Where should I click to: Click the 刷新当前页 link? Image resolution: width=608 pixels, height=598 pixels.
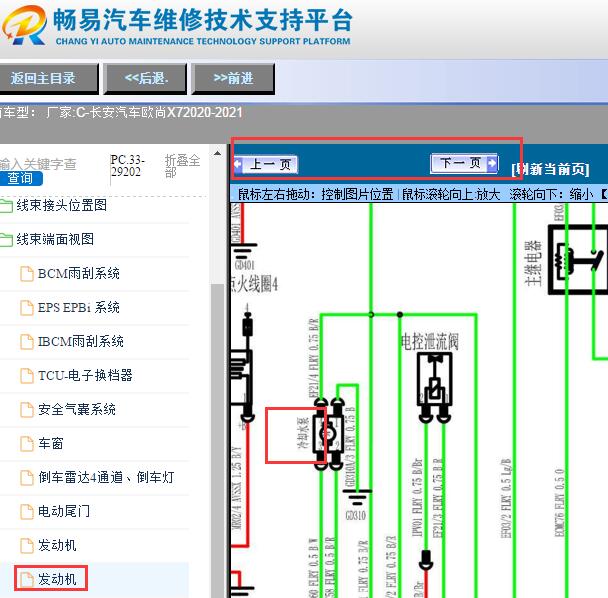[551, 169]
